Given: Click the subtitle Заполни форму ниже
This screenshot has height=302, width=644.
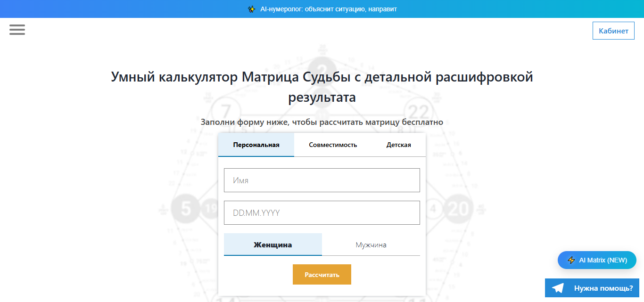Looking at the screenshot, I should click(x=322, y=122).
